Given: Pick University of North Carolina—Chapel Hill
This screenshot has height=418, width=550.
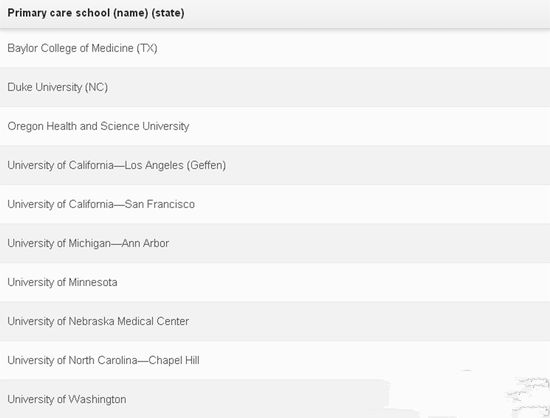Looking at the screenshot, I should click(x=275, y=360).
